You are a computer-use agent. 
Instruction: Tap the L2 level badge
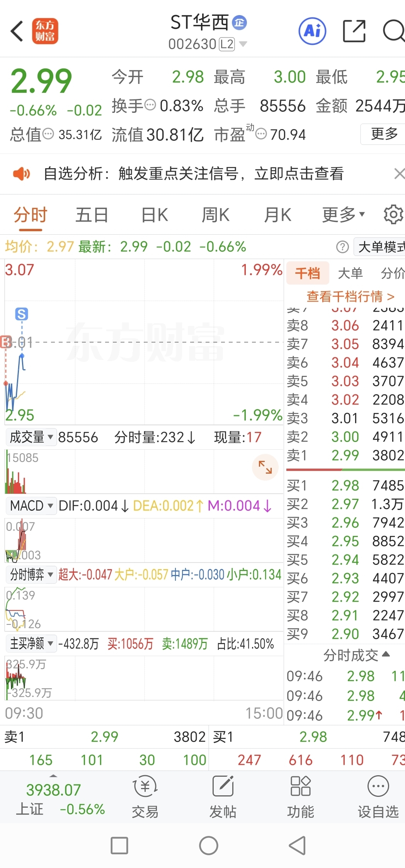click(x=227, y=44)
